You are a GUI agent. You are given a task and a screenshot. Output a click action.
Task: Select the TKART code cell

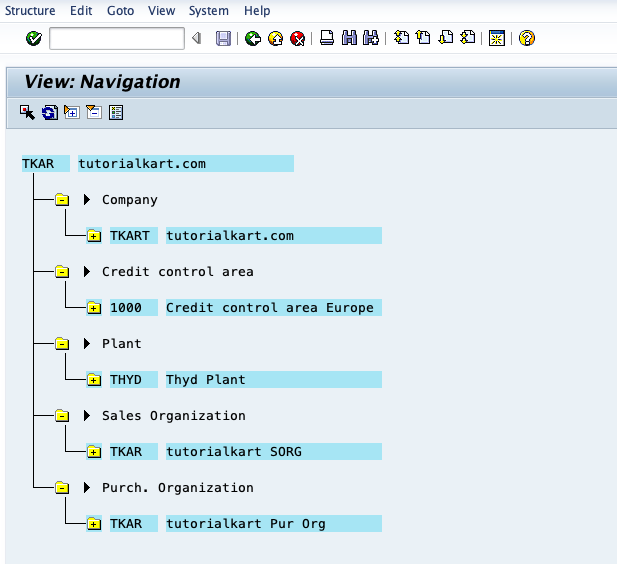pos(134,235)
